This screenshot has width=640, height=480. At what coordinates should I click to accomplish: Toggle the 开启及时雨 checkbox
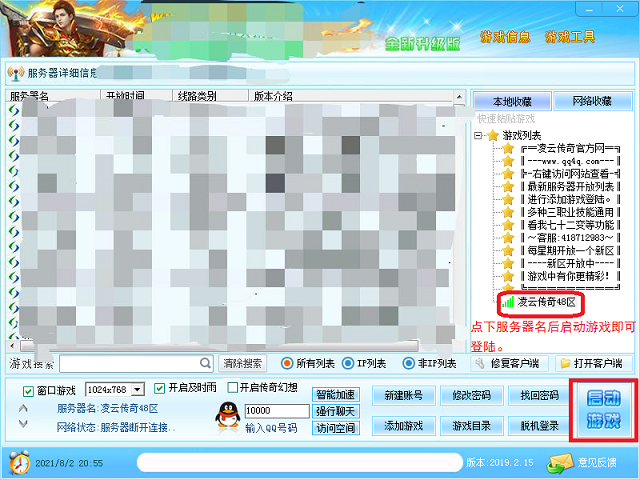click(160, 388)
